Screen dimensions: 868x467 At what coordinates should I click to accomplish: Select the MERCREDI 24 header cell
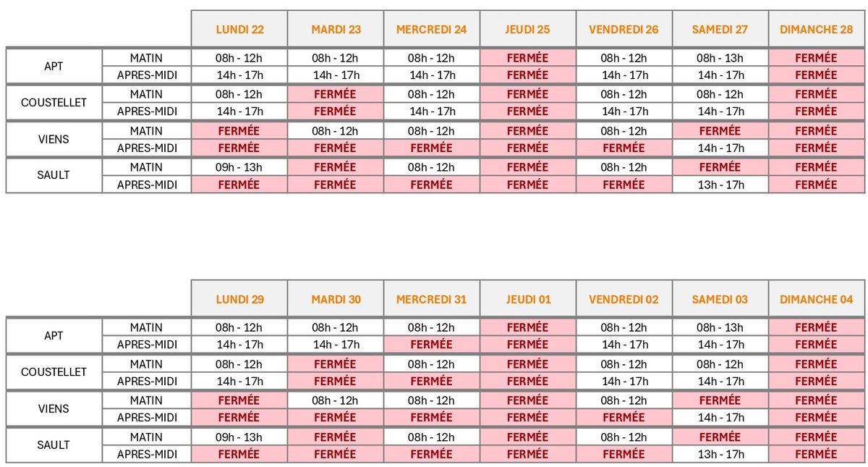pos(431,29)
